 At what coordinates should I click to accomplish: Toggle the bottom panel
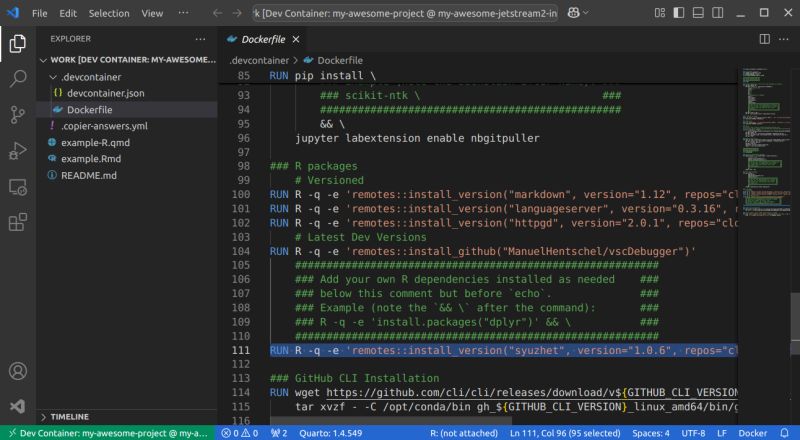(698, 13)
